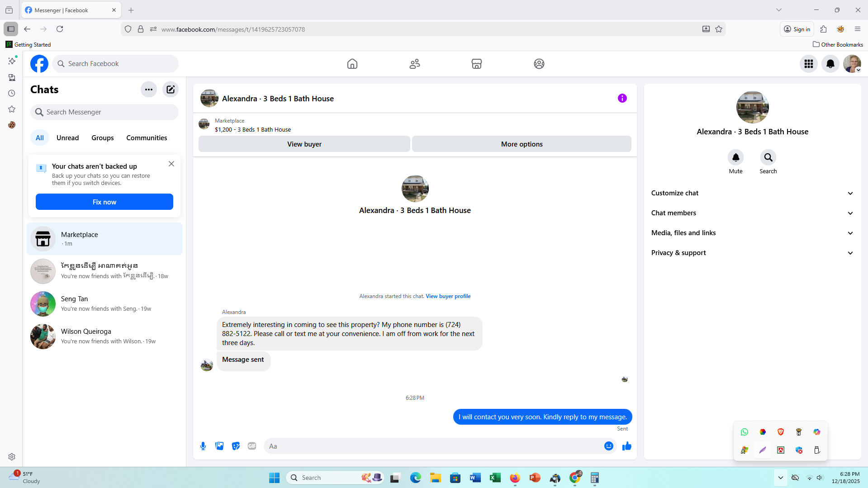This screenshot has height=488, width=868.
Task: Open the Windows Start menu
Action: click(x=275, y=478)
